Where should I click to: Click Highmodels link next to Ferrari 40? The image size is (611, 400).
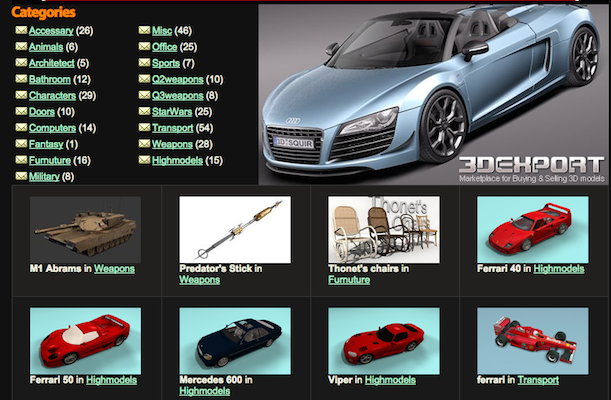559,269
